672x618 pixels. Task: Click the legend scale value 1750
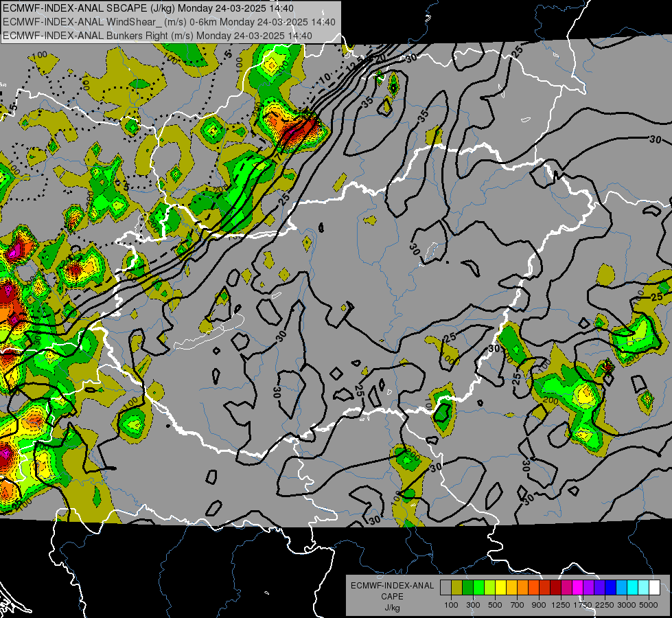[583, 605]
